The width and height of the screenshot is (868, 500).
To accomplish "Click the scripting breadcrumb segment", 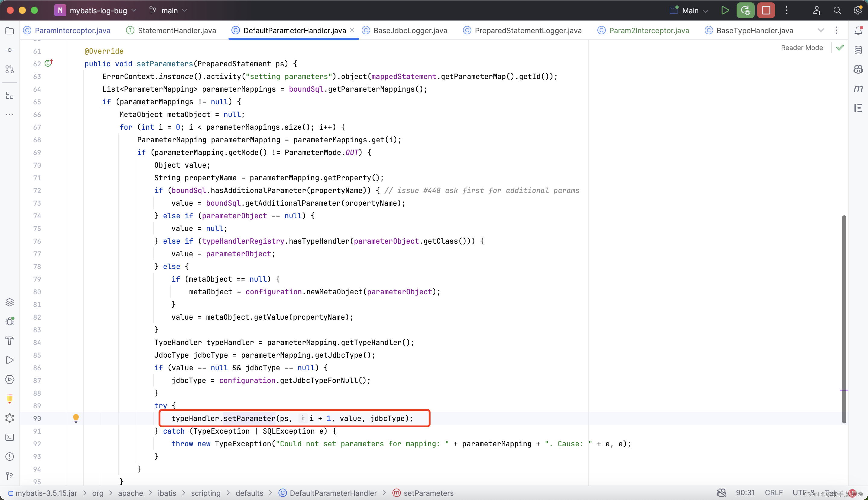I will click(x=206, y=493).
